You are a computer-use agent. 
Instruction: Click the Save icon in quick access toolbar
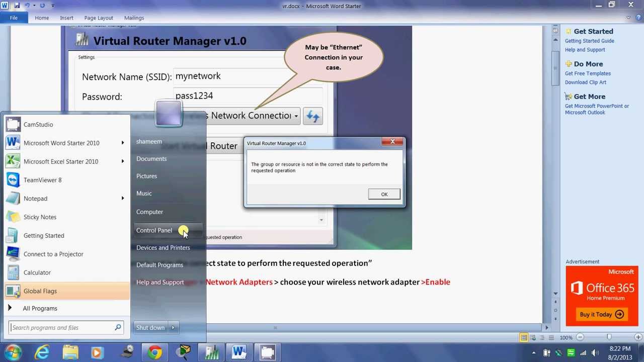(x=17, y=6)
